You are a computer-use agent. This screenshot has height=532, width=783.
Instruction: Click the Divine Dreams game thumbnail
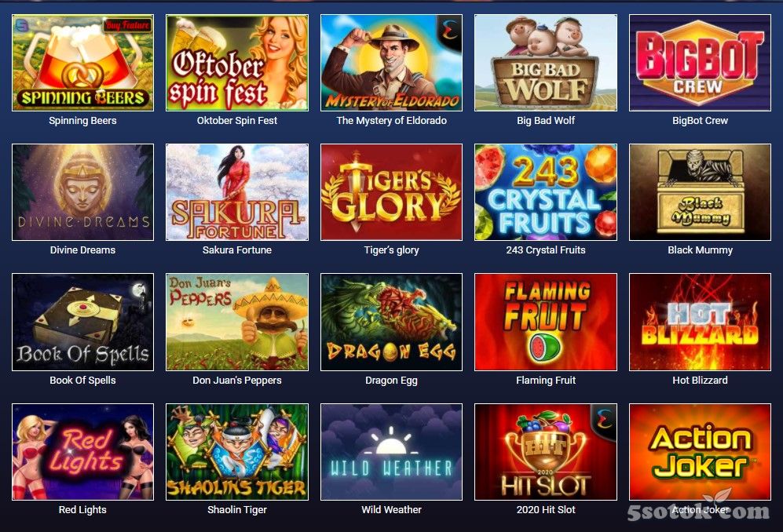(82, 192)
